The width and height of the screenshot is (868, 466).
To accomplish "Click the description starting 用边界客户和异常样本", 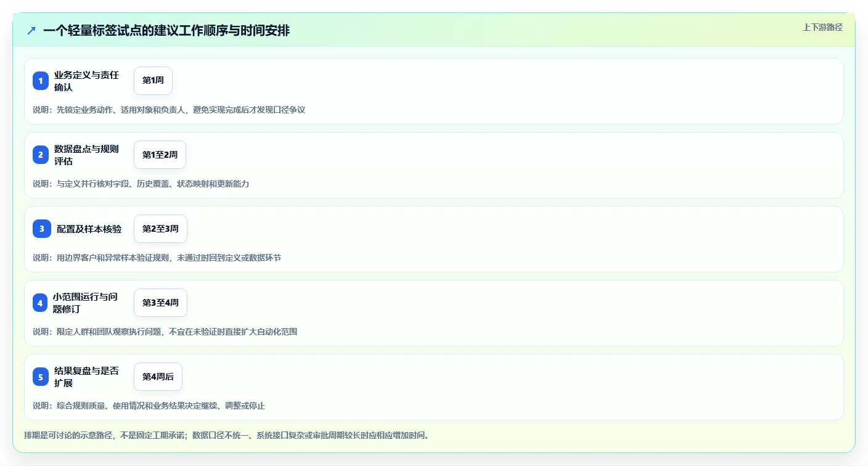I will (157, 258).
